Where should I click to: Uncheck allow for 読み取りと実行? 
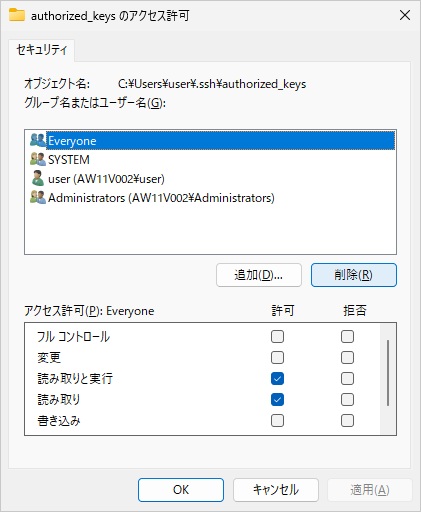[x=277, y=379]
